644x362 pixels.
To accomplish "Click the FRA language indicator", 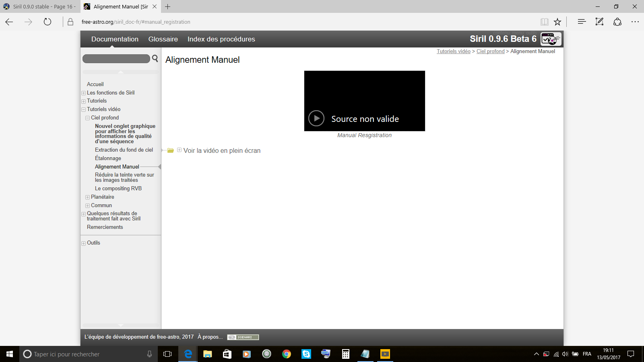I will point(587,354).
